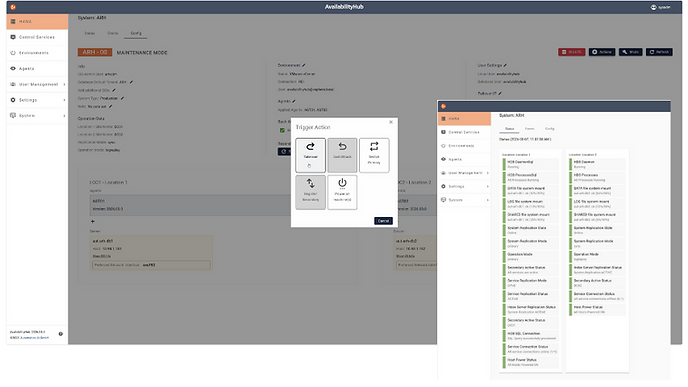The image size is (688, 387).
Task: Click the Actions button in top action row
Action: (x=602, y=52)
